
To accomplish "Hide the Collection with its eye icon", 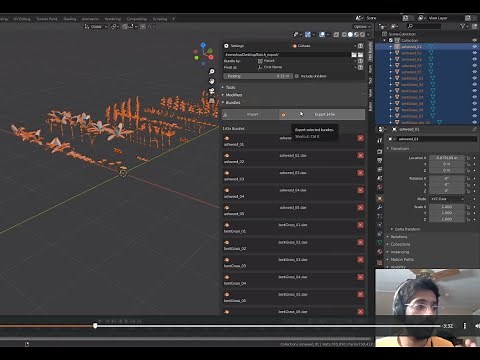I will [x=474, y=40].
